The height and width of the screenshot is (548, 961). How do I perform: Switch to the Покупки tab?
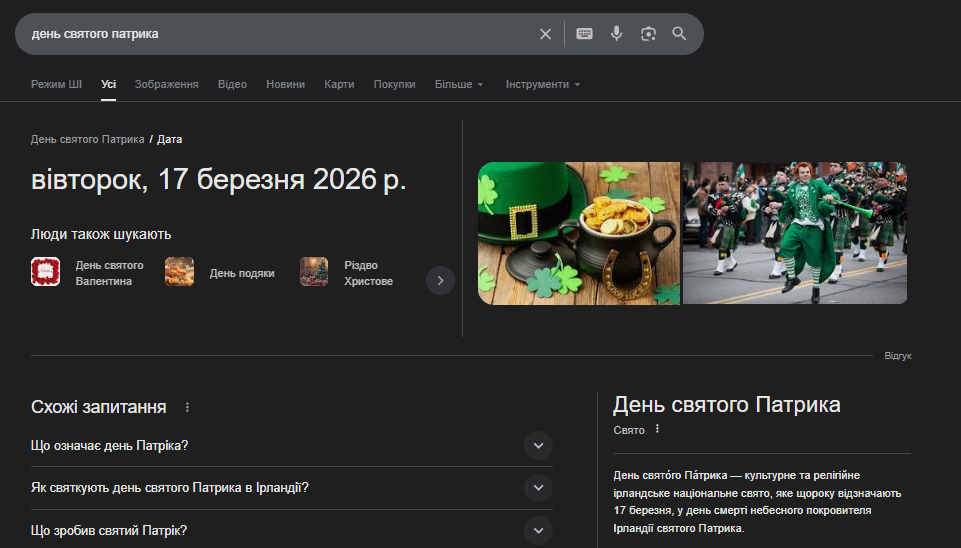[x=395, y=85]
